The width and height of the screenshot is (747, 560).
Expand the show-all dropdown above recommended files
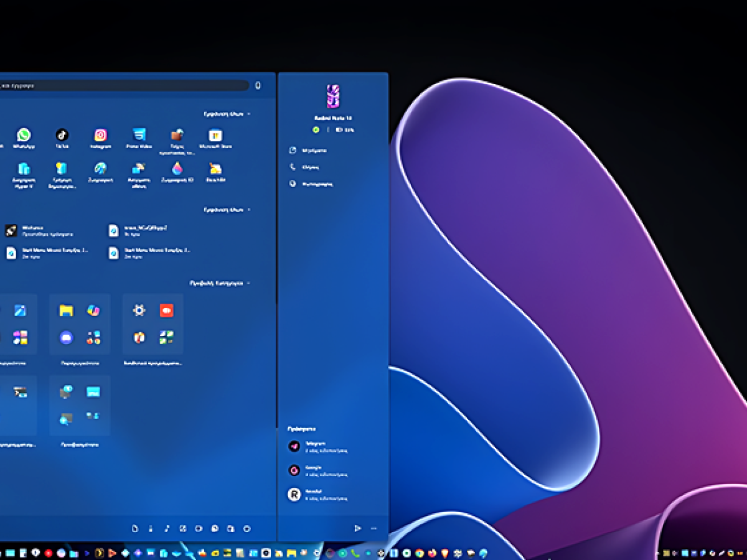click(227, 210)
